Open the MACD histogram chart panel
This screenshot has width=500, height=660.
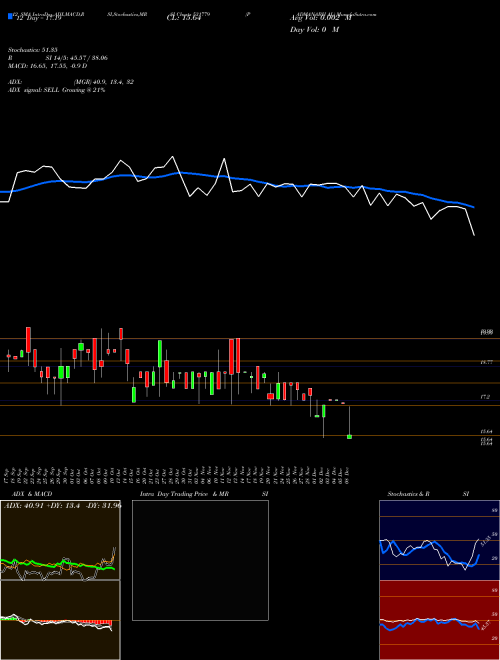[x=60, y=620]
